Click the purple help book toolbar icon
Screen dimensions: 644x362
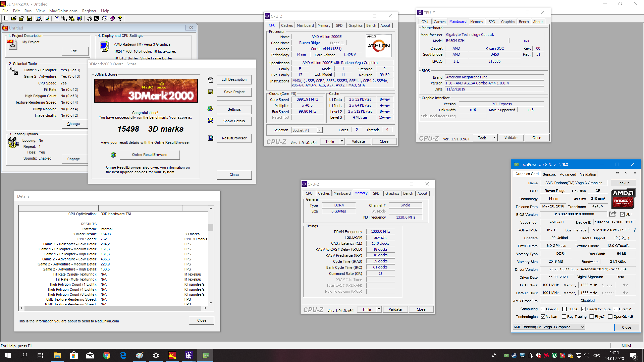point(112,18)
